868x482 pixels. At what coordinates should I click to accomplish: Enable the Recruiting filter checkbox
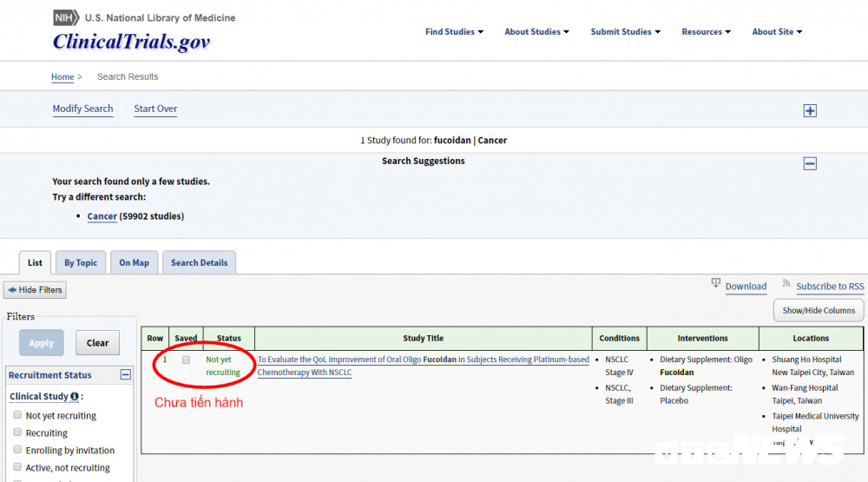(17, 432)
